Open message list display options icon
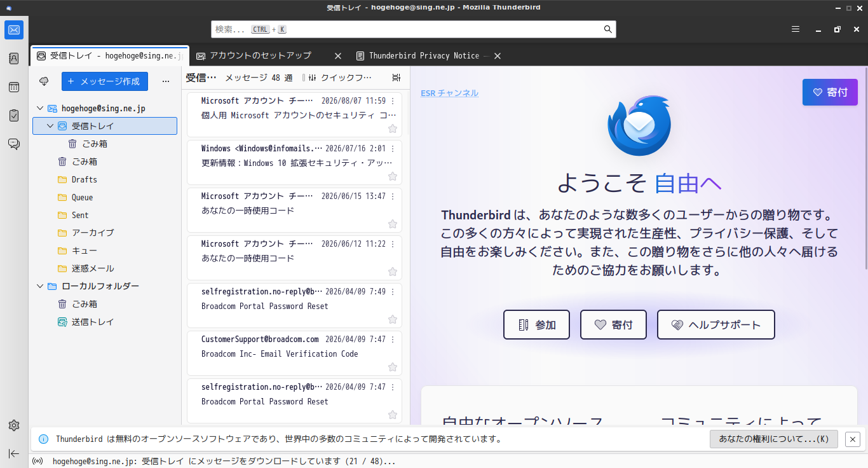The height and width of the screenshot is (468, 868). [x=397, y=78]
